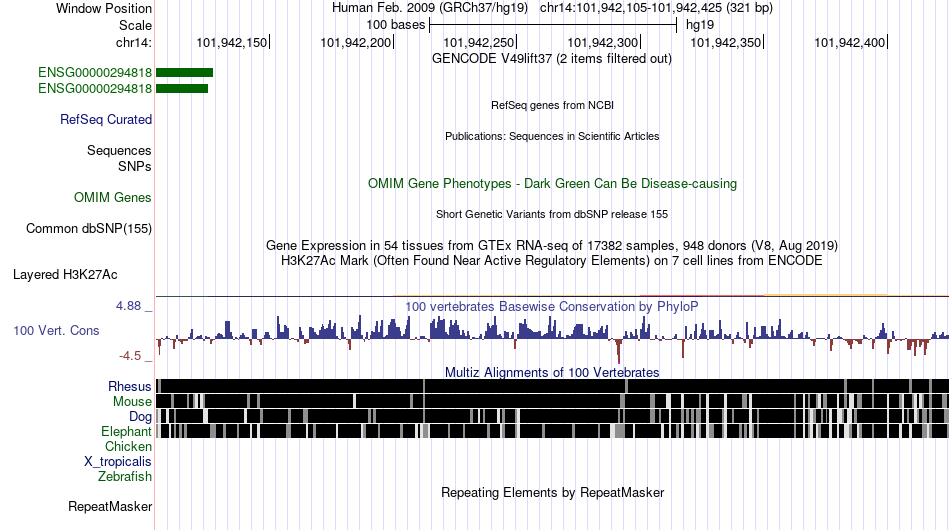Screen dimensions: 950x530
Task: Click the GENCODE V49lift37 track title
Action: pos(552,59)
